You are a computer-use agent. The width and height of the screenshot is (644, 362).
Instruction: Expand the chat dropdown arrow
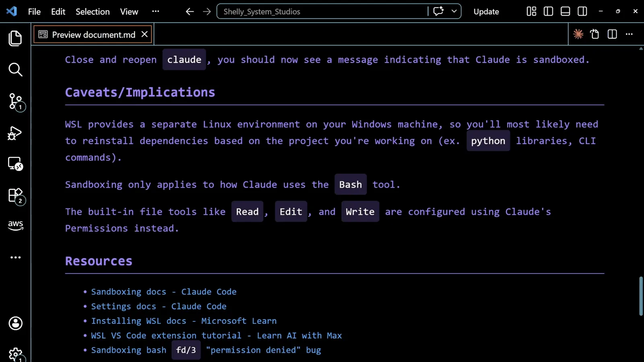pyautogui.click(x=454, y=11)
